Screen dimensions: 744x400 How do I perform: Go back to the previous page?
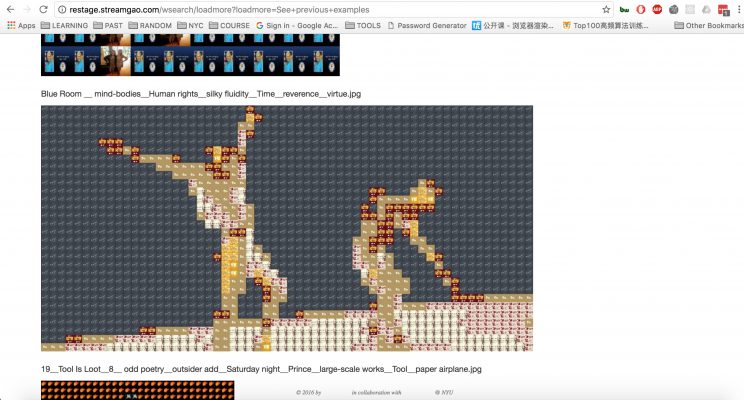pos(10,9)
